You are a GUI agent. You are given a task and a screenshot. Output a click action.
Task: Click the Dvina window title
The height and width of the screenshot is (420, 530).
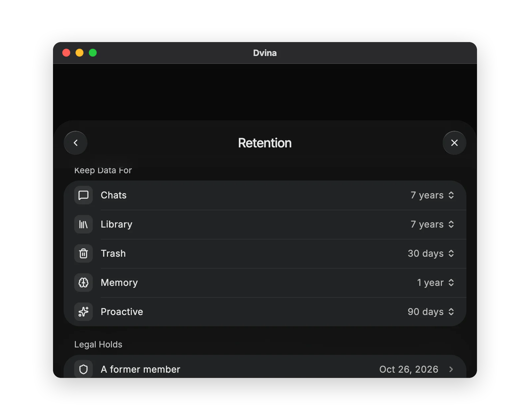pyautogui.click(x=265, y=53)
